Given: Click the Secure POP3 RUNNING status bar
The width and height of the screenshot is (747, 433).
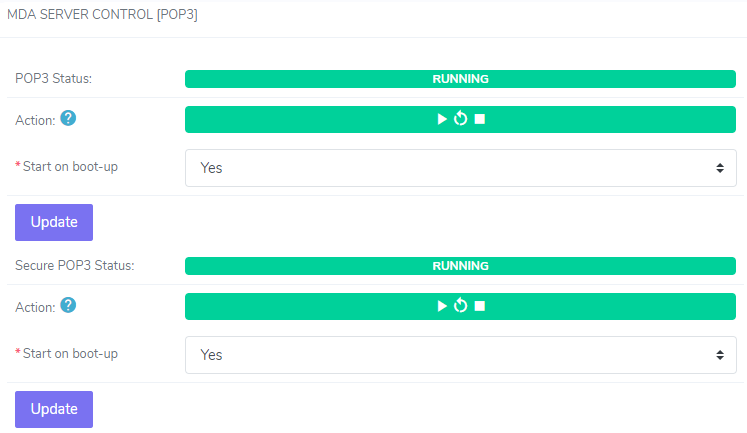Looking at the screenshot, I should pyautogui.click(x=460, y=266).
